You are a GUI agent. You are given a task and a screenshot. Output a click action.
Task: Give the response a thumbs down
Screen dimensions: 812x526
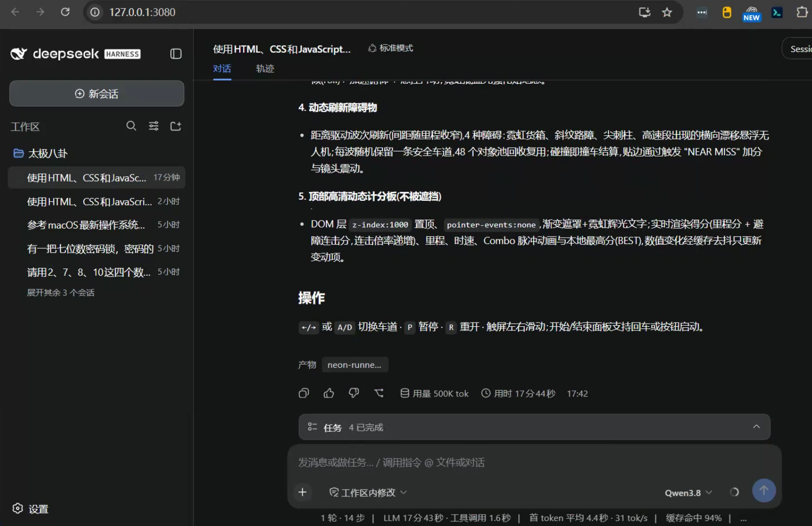[x=354, y=393]
